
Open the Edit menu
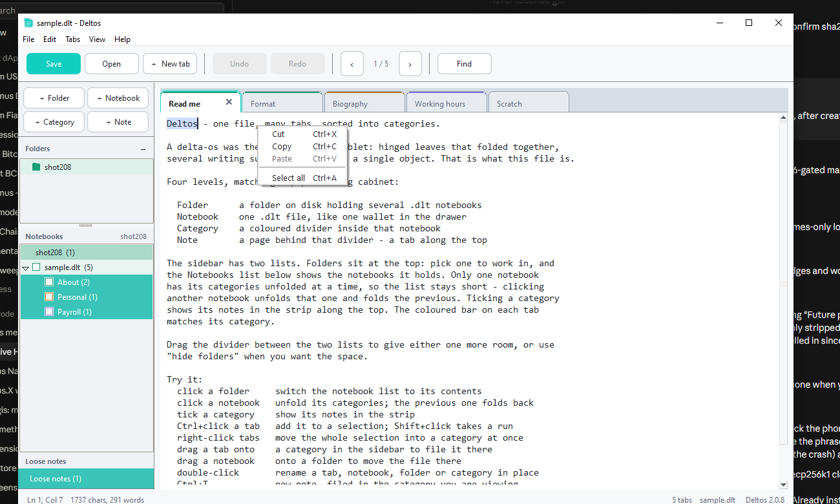(50, 39)
